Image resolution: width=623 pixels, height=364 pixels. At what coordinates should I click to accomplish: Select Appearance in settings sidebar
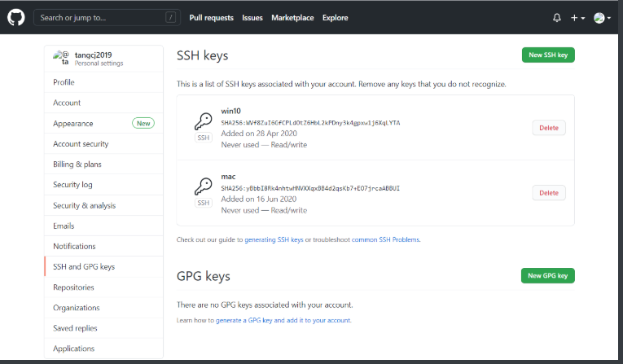[103, 123]
